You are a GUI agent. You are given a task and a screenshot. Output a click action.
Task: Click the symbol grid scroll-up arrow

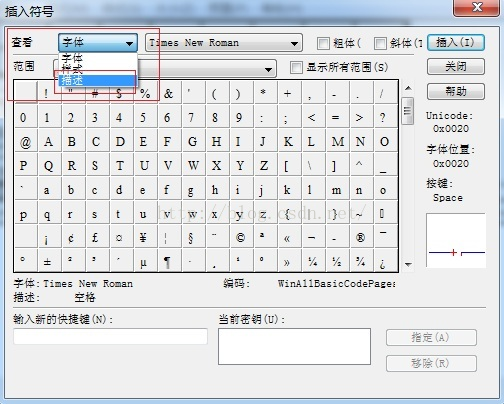tap(408, 88)
